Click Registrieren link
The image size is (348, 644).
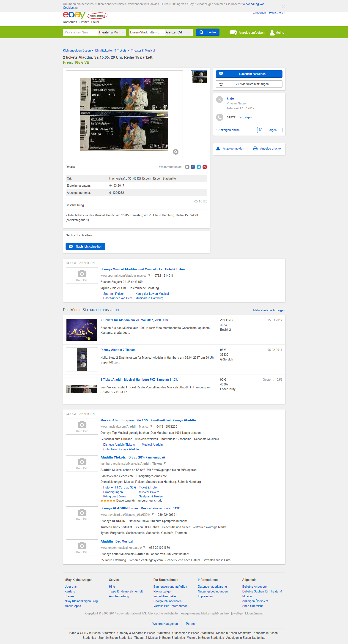point(277,13)
